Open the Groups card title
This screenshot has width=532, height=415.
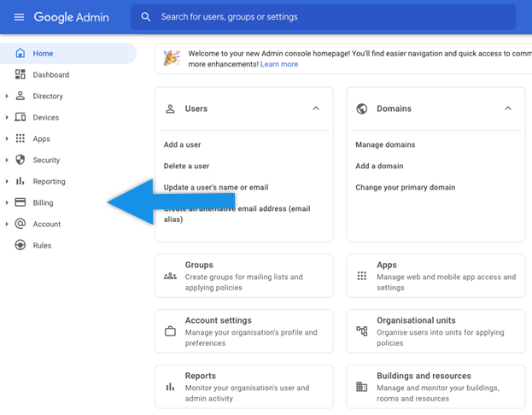point(199,265)
